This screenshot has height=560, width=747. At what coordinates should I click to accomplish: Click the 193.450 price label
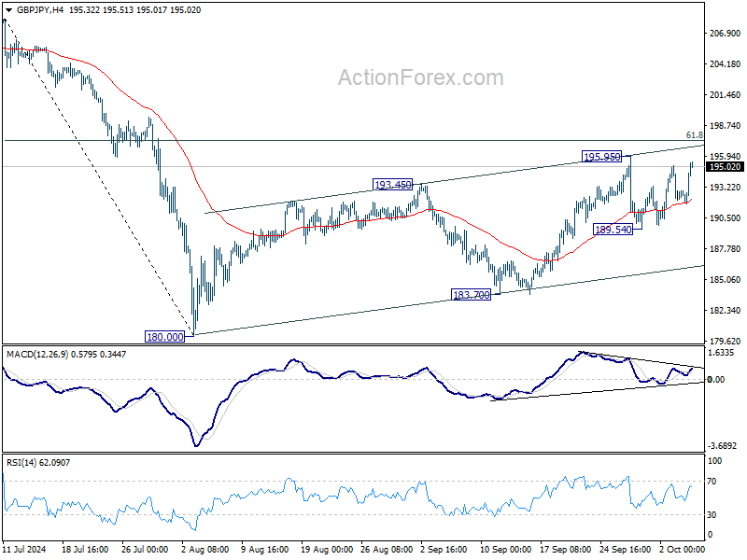392,184
